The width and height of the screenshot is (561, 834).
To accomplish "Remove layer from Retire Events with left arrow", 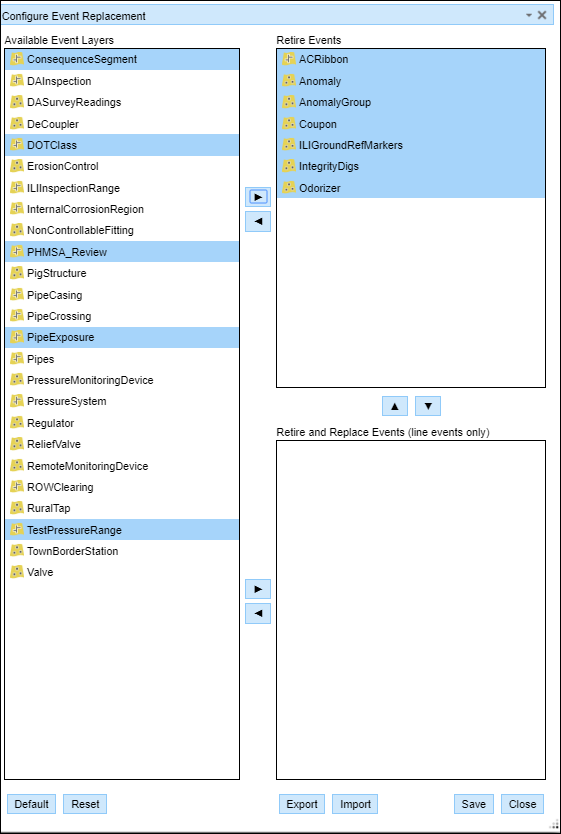I will pyautogui.click(x=258, y=221).
